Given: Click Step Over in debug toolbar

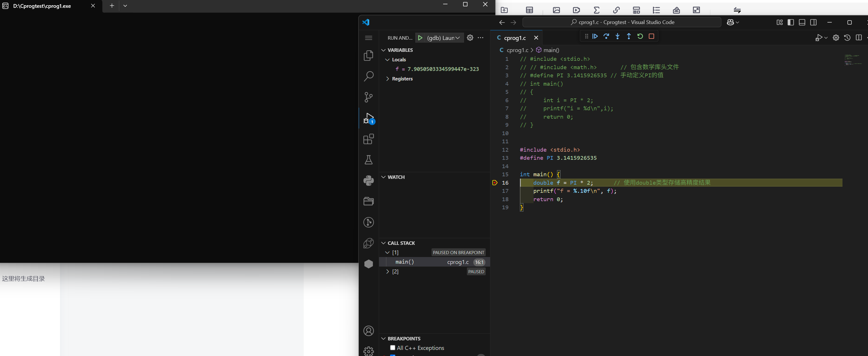Looking at the screenshot, I should pos(606,36).
